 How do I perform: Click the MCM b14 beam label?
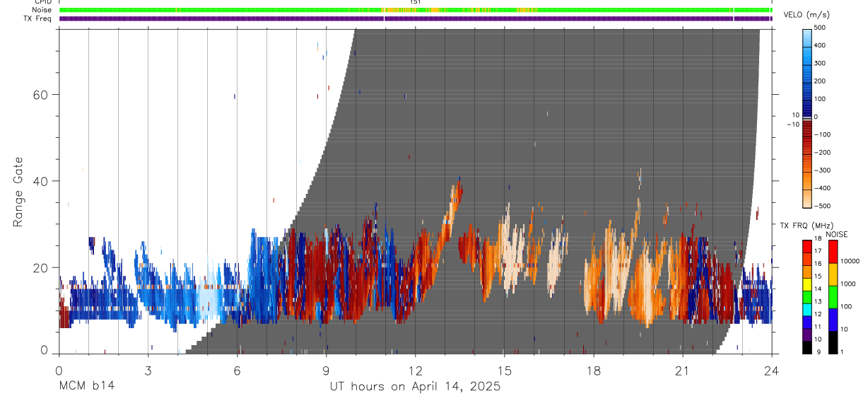coord(86,386)
